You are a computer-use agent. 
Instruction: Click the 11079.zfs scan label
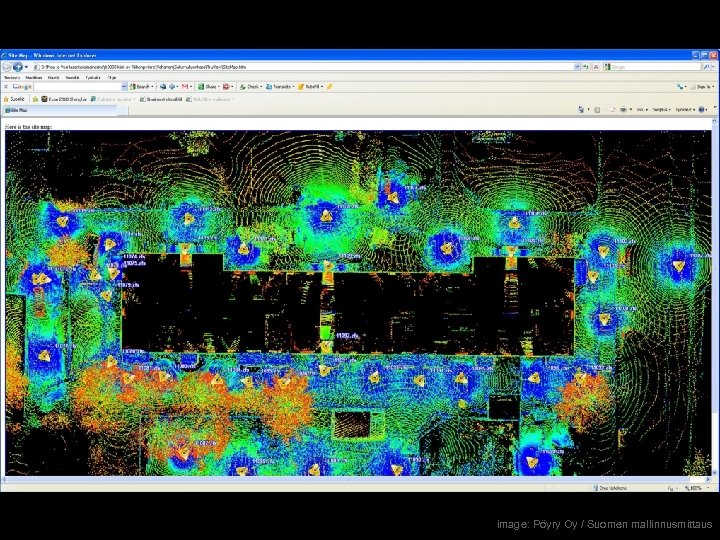128,285
